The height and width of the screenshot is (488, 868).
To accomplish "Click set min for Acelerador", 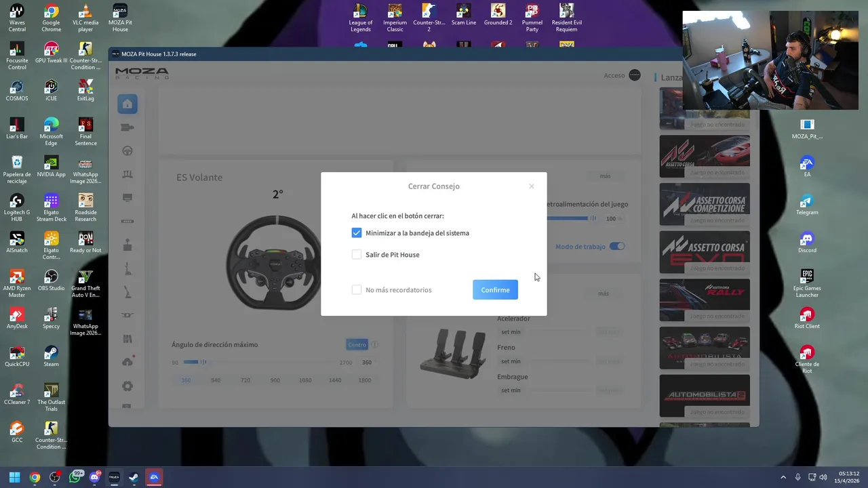I will tap(511, 332).
